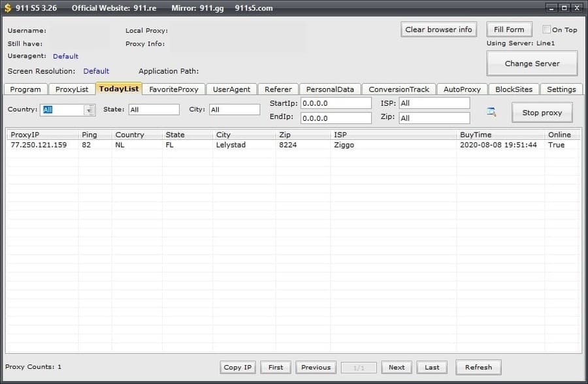588x384 pixels.
Task: Click the Ziggo ISP cell
Action: (x=344, y=145)
